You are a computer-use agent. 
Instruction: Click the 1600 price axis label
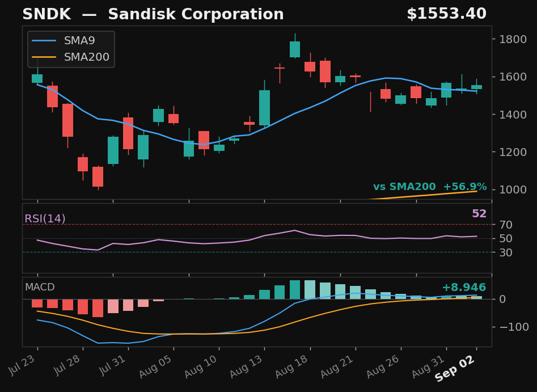point(513,77)
